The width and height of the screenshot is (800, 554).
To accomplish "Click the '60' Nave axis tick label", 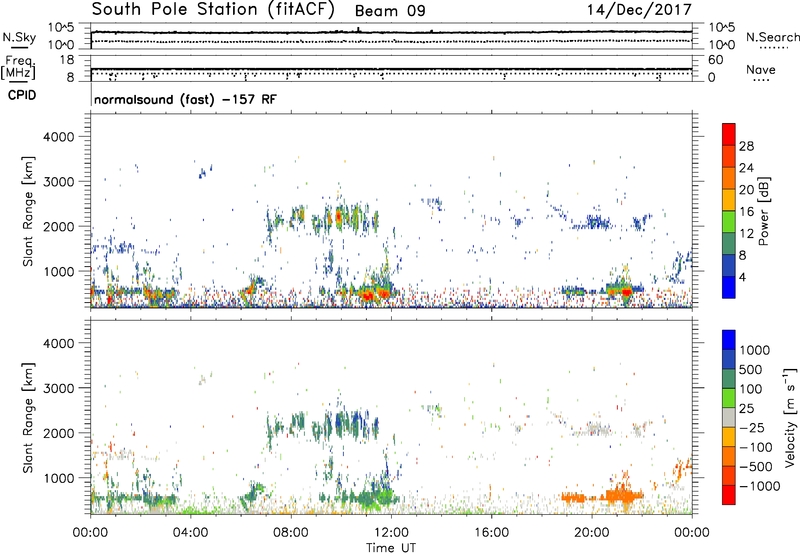I will coord(715,60).
